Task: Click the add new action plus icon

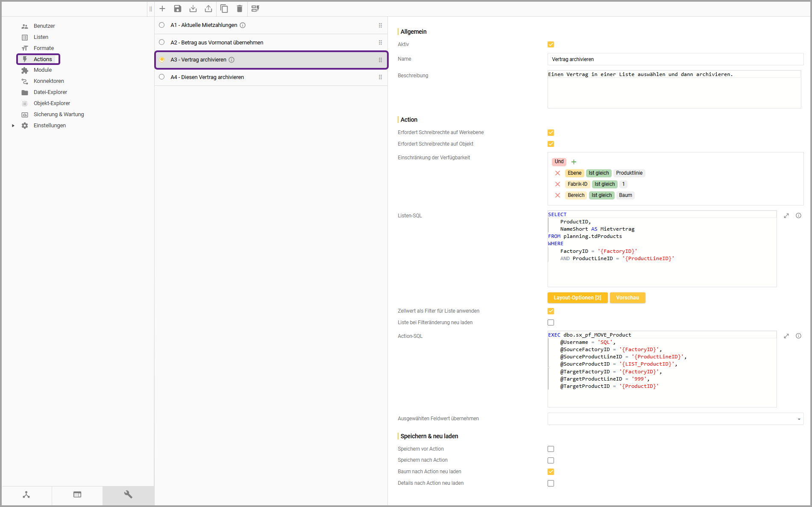Action: pyautogui.click(x=162, y=9)
